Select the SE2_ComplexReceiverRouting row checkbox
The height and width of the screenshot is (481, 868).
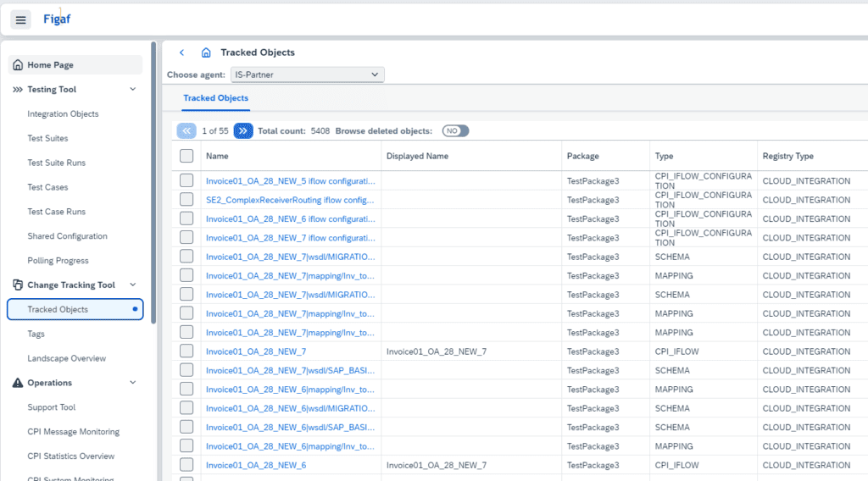pos(186,199)
